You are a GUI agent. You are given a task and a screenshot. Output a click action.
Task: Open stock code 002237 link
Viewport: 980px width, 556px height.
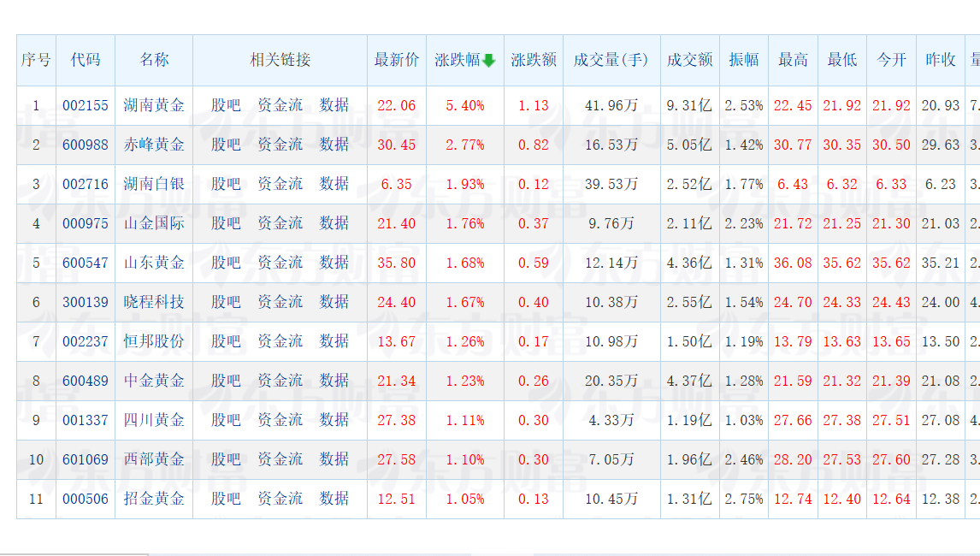pyautogui.click(x=85, y=342)
